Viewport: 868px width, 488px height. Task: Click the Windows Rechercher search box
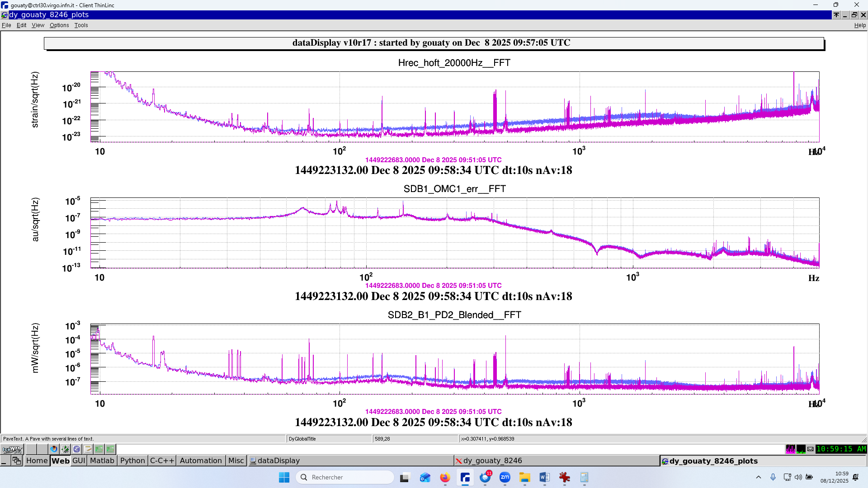click(x=345, y=477)
